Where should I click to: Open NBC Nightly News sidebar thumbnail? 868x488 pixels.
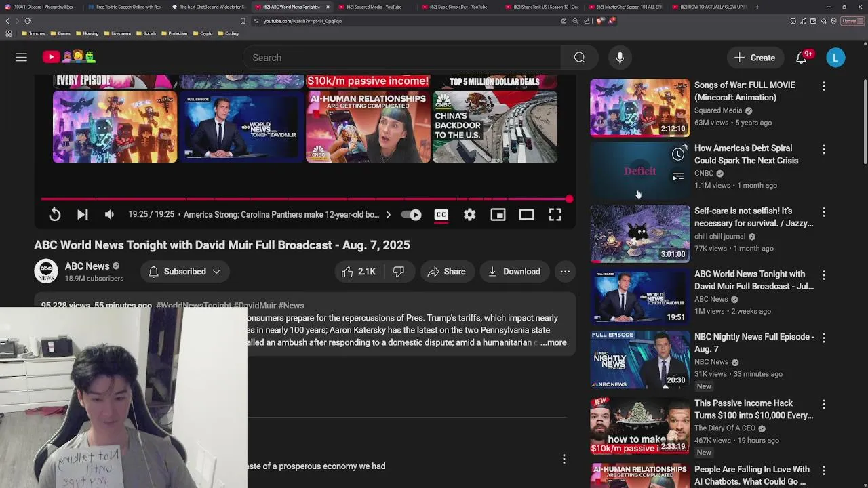coord(639,359)
